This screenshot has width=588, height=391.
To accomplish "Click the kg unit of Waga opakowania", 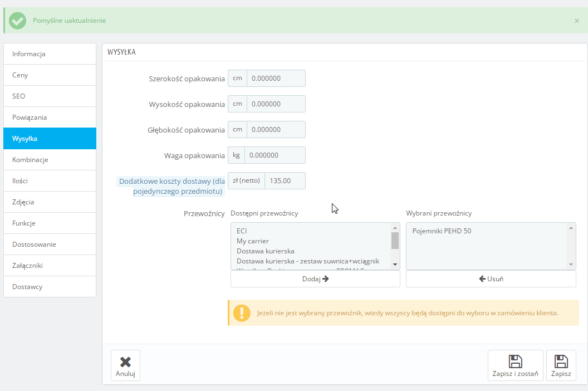I will pos(236,155).
